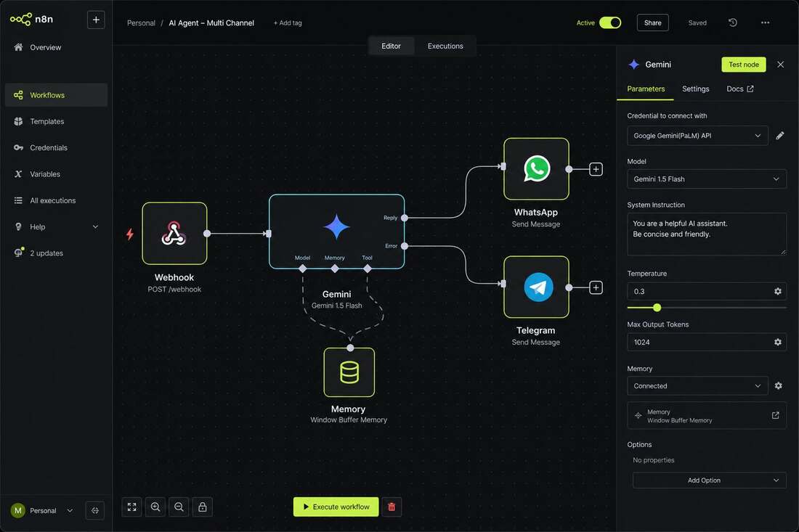Click the red lightning trigger icon
Viewport: 799px width, 532px height.
point(130,234)
